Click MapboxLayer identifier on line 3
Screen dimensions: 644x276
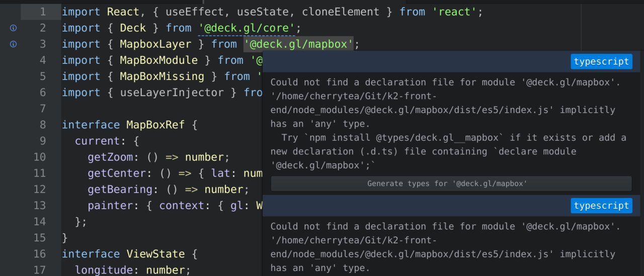155,44
